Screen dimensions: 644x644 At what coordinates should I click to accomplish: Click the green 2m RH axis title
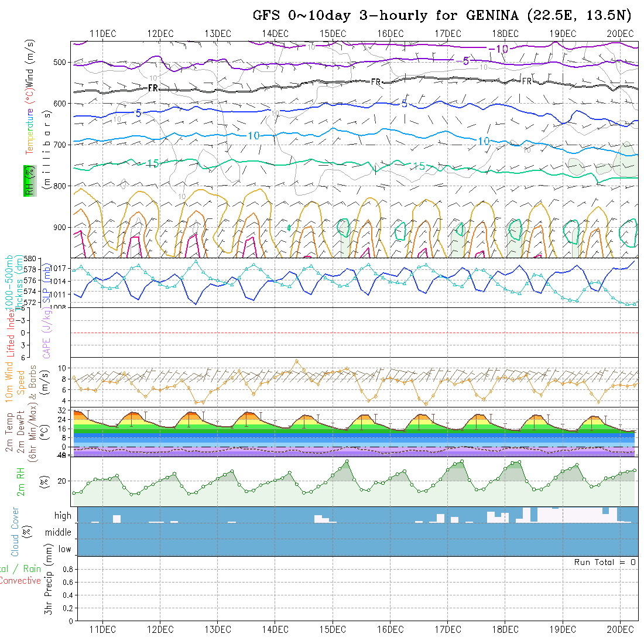pyautogui.click(x=22, y=482)
